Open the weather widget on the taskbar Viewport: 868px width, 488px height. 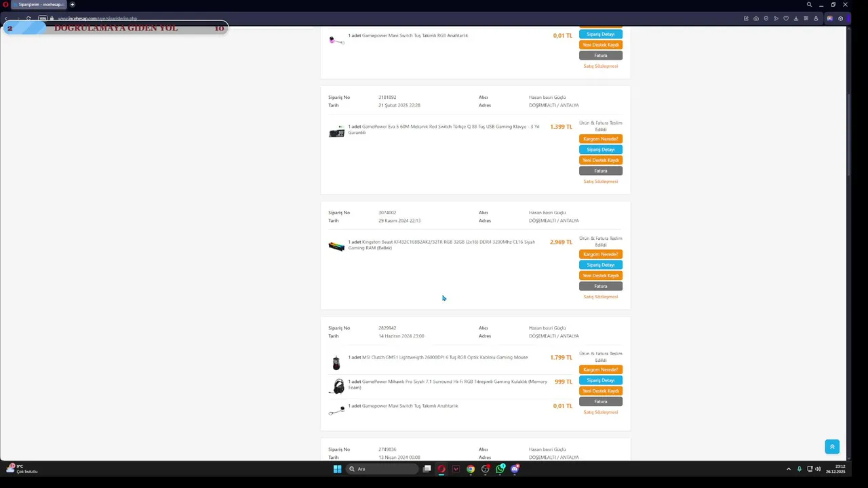click(x=22, y=469)
